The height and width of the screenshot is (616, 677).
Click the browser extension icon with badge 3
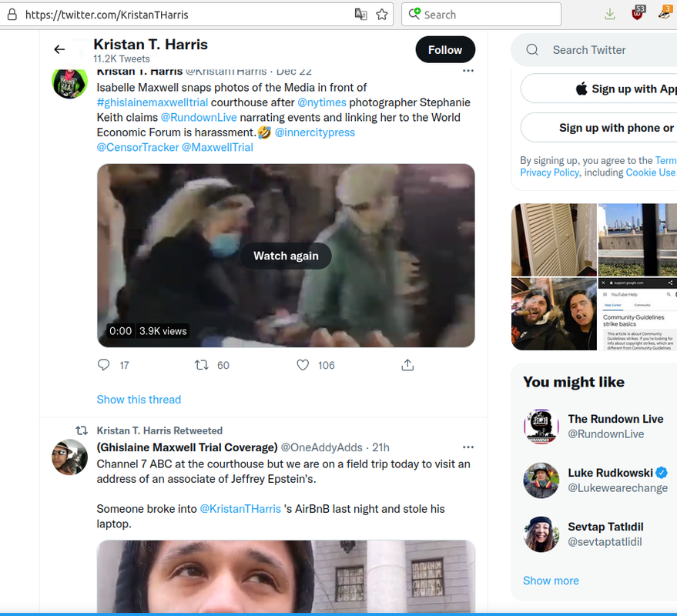[x=665, y=12]
